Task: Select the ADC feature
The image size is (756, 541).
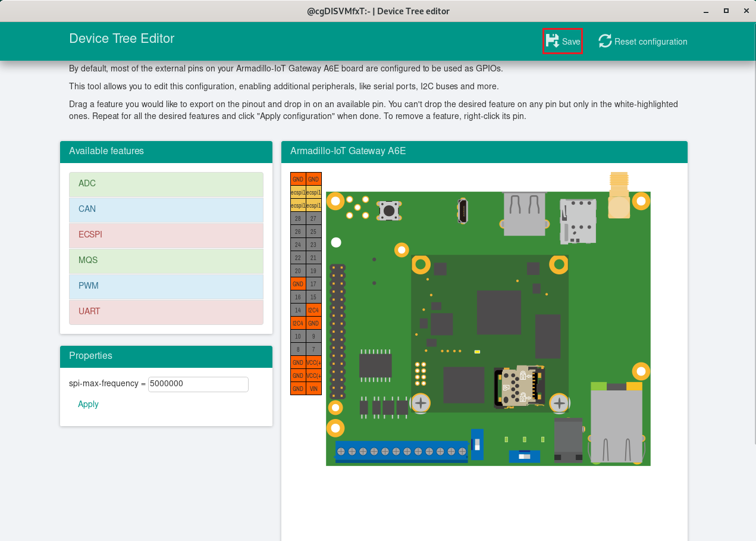Action: coord(166,184)
